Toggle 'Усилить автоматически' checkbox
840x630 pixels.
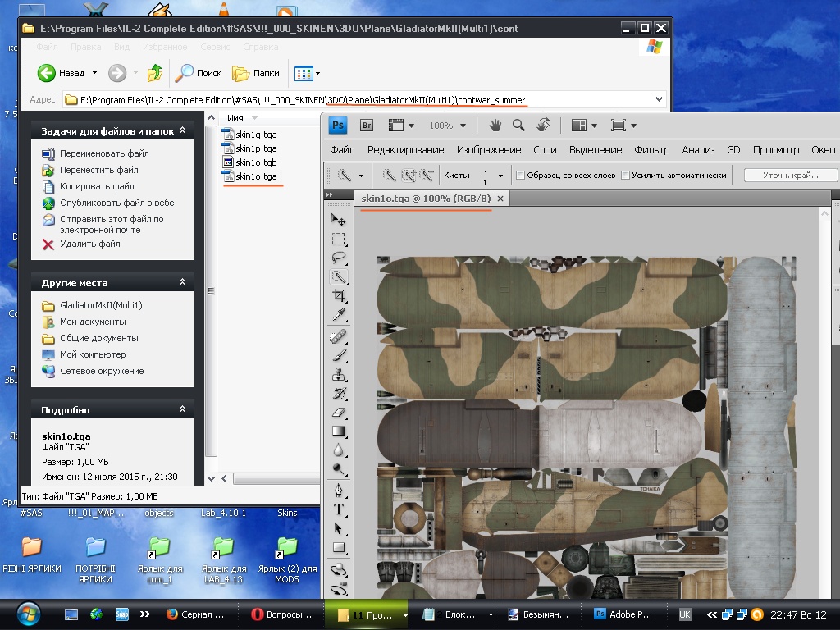pyautogui.click(x=626, y=176)
